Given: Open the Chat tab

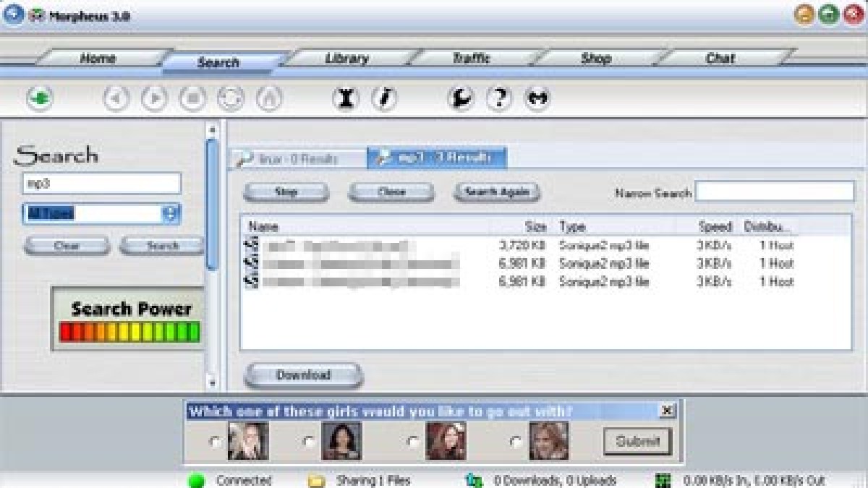Looking at the screenshot, I should 720,59.
